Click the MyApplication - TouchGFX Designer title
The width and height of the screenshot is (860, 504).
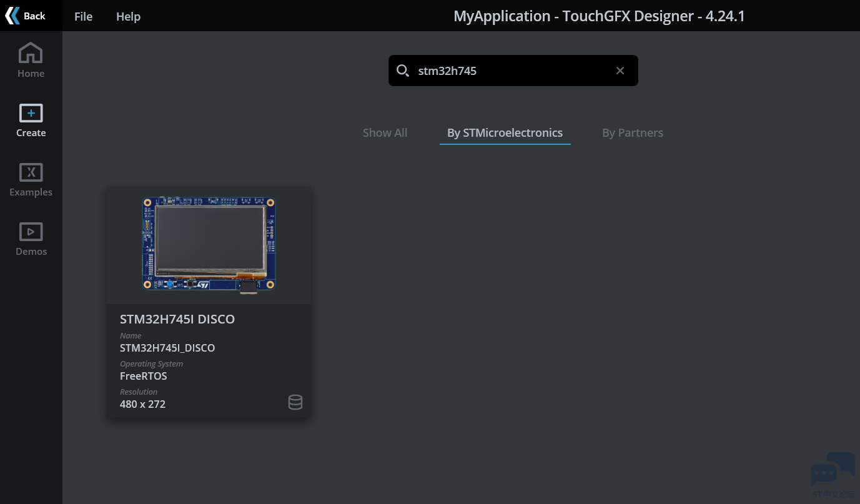tap(600, 16)
